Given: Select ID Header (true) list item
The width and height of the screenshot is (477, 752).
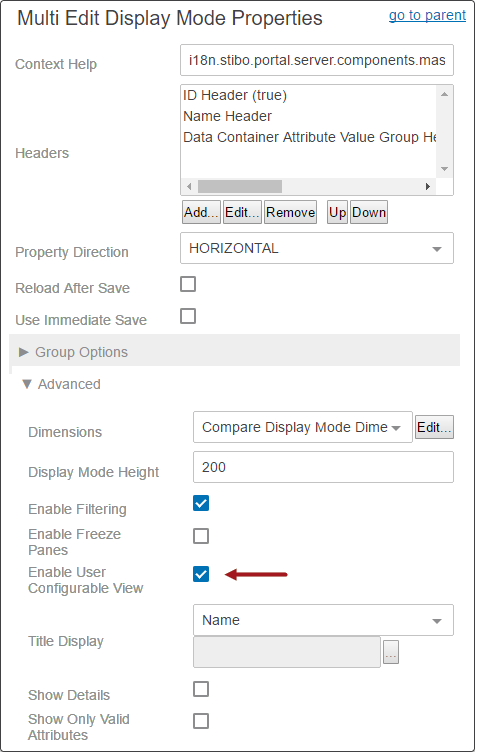Looking at the screenshot, I should (235, 95).
